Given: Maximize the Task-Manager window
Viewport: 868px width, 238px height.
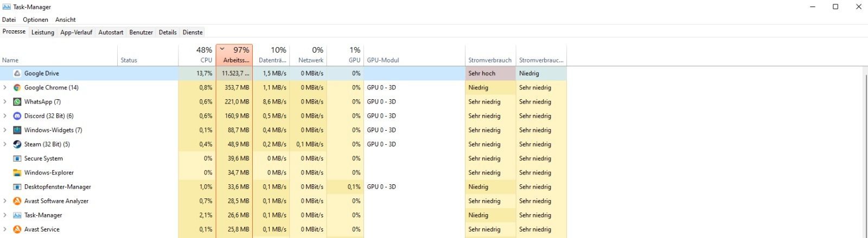Looking at the screenshot, I should 835,7.
